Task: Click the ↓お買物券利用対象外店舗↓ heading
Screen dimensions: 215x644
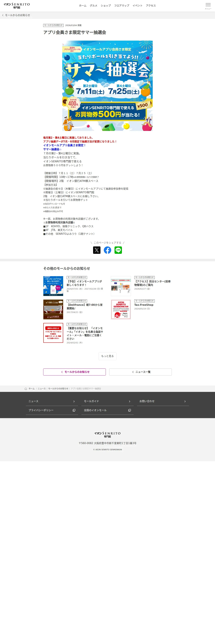Action: coord(59,223)
